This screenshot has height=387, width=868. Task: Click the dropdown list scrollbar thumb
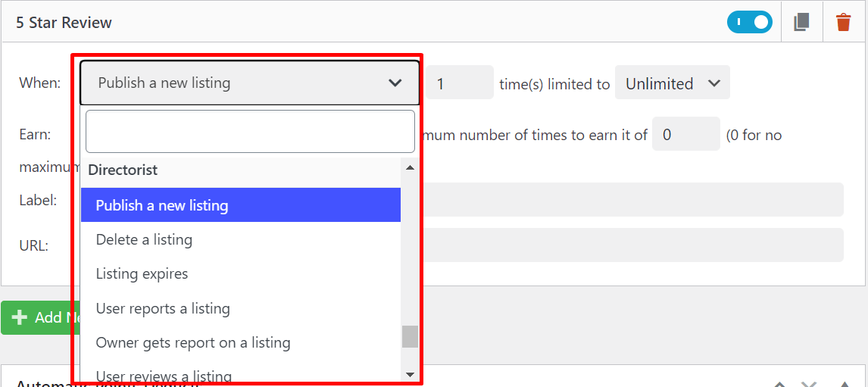tap(410, 336)
